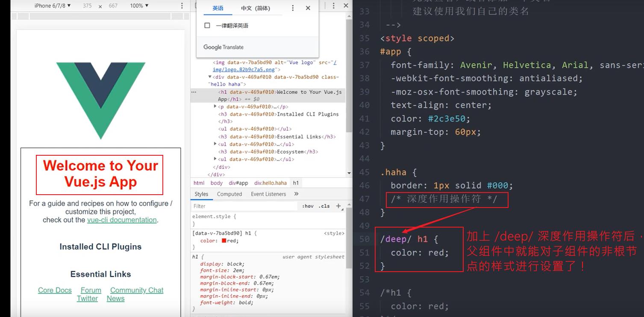Open the <style> source link

[334, 233]
